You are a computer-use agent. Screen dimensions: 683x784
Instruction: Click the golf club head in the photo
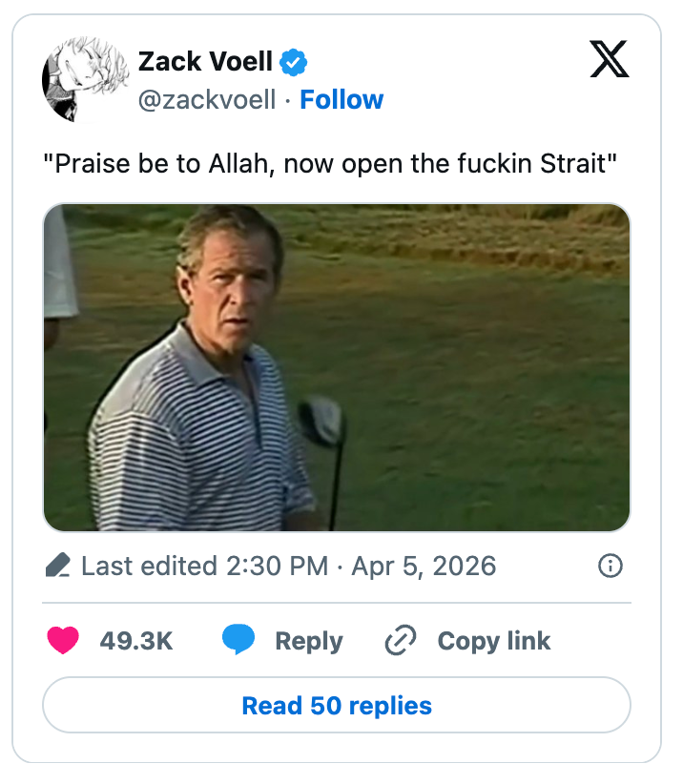point(321,421)
